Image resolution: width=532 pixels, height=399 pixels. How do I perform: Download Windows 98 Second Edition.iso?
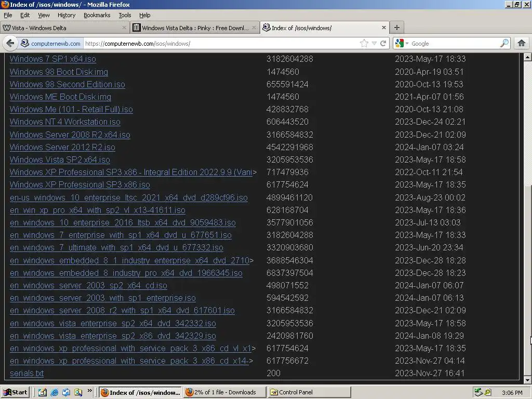click(x=68, y=84)
